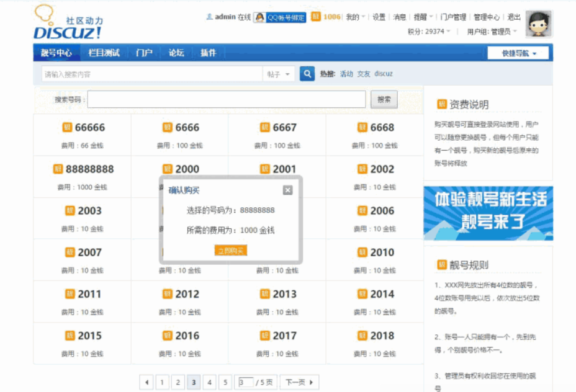
Task: Click the search magnifier icon
Action: pyautogui.click(x=307, y=73)
